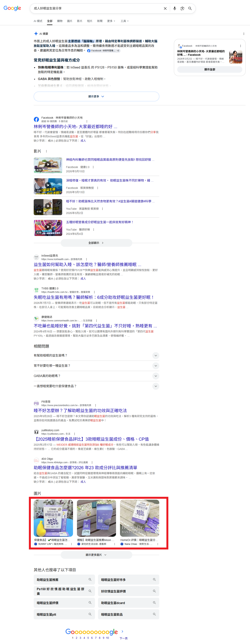250x644 pixels.
Task: Go to the Google logo homepage
Action: pyautogui.click(x=12, y=8)
